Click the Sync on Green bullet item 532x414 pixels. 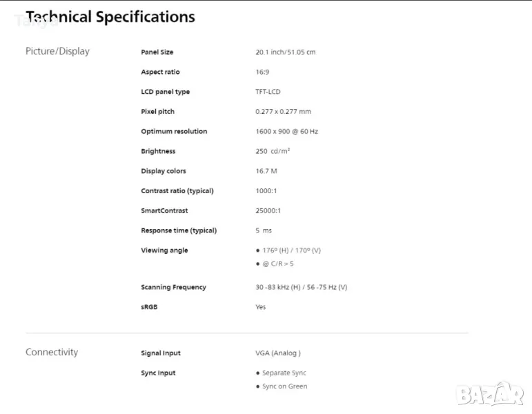[x=284, y=386]
